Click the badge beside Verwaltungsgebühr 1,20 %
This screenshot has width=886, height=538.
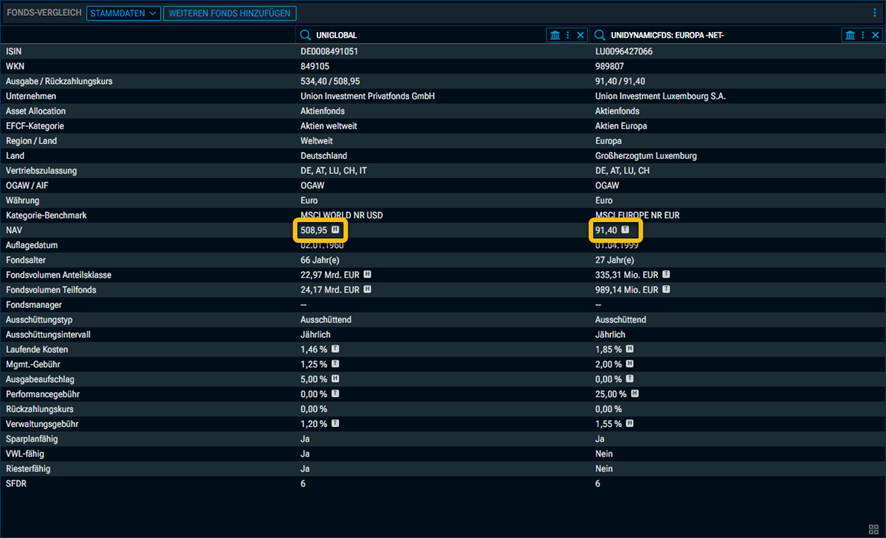(x=335, y=423)
